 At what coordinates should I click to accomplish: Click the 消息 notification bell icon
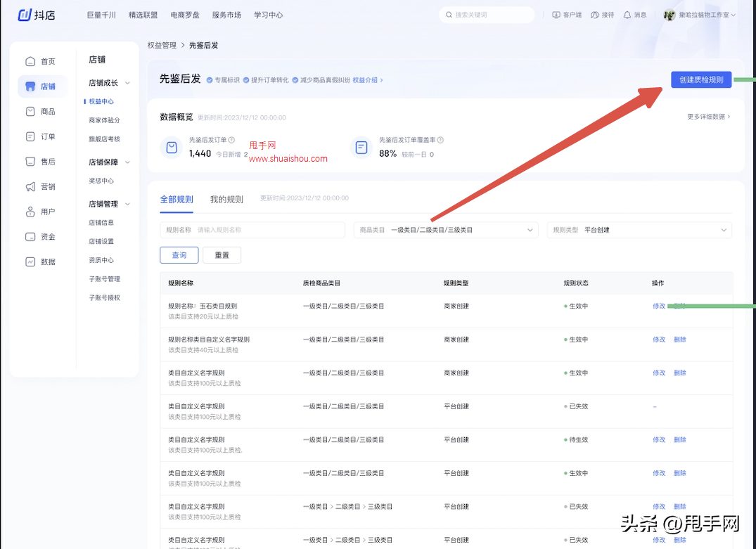click(x=627, y=15)
